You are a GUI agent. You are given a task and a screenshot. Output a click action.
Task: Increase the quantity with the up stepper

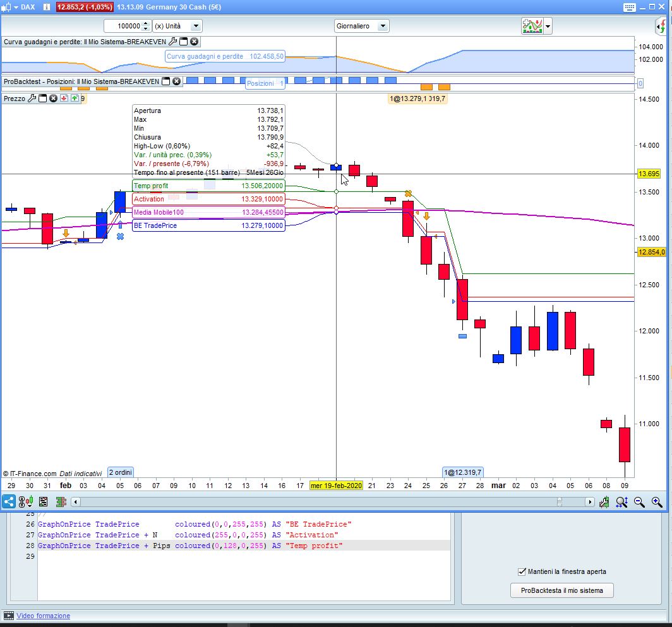(x=146, y=23)
